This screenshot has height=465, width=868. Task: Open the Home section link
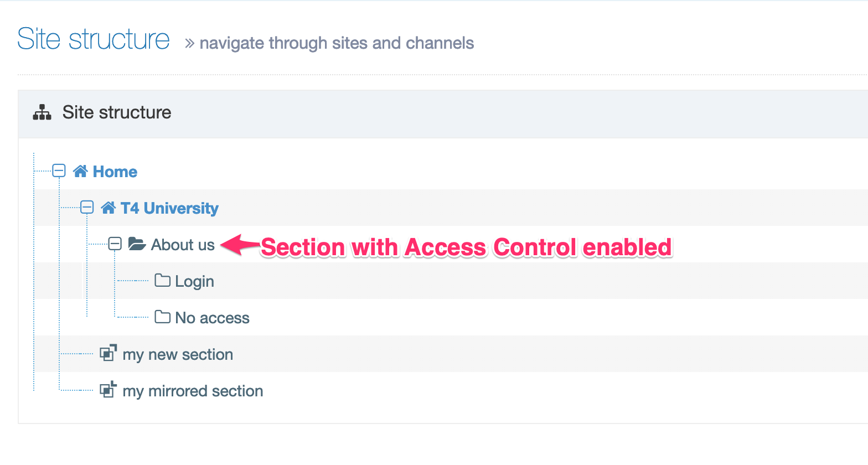(115, 172)
